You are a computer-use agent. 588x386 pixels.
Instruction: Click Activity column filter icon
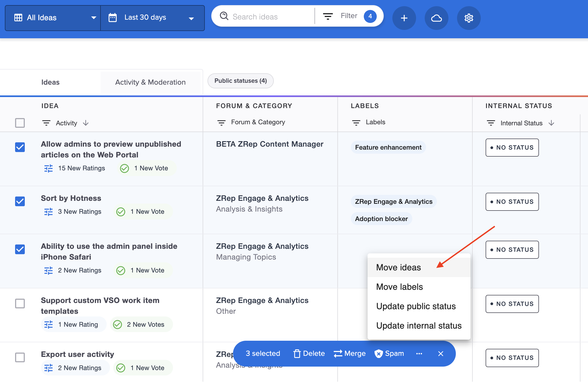pos(46,123)
